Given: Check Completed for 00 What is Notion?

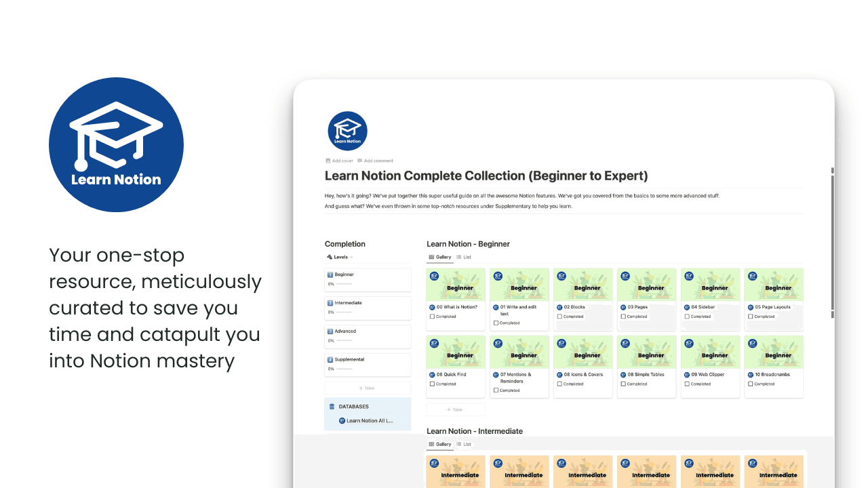Looking at the screenshot, I should click(432, 317).
